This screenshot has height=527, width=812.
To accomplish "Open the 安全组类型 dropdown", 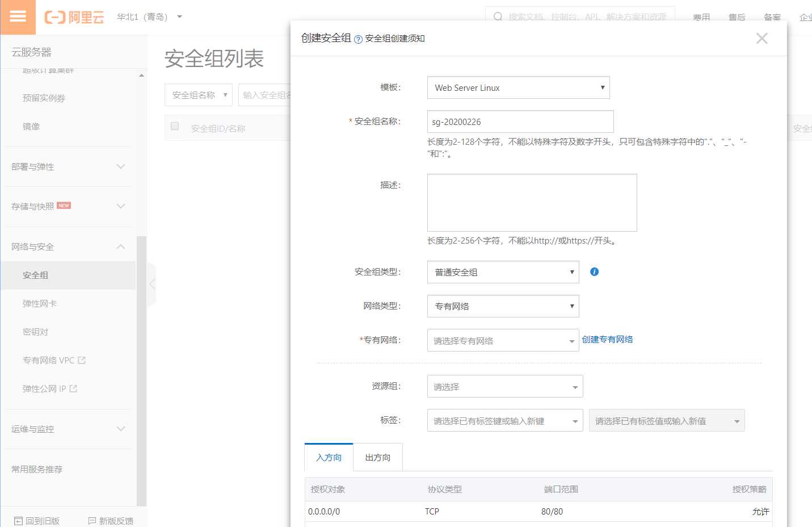I will (x=503, y=272).
